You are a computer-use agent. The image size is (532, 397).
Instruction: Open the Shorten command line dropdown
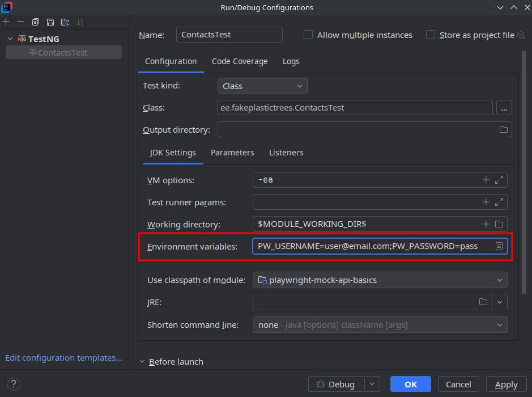380,325
